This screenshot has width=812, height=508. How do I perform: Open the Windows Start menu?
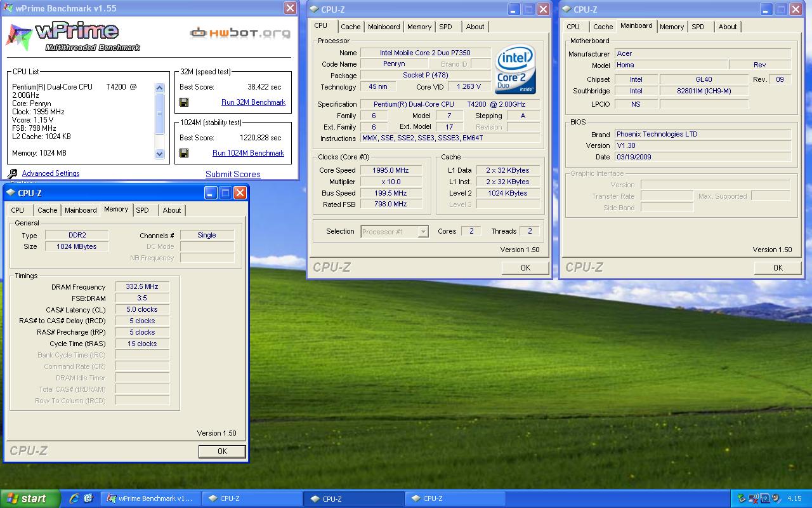[x=30, y=498]
